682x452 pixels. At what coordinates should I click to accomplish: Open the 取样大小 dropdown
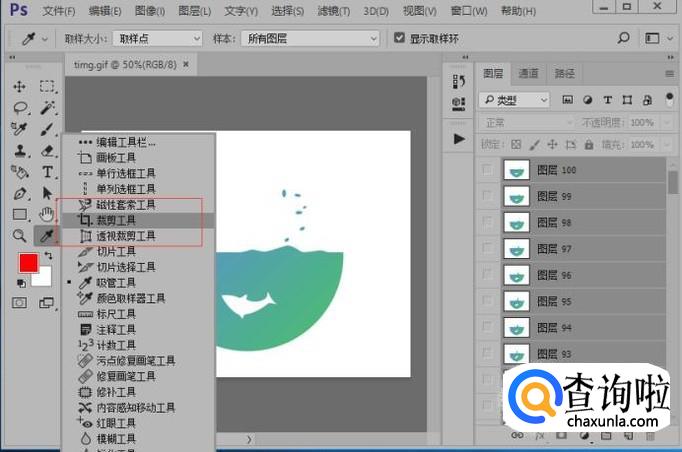coord(159,39)
